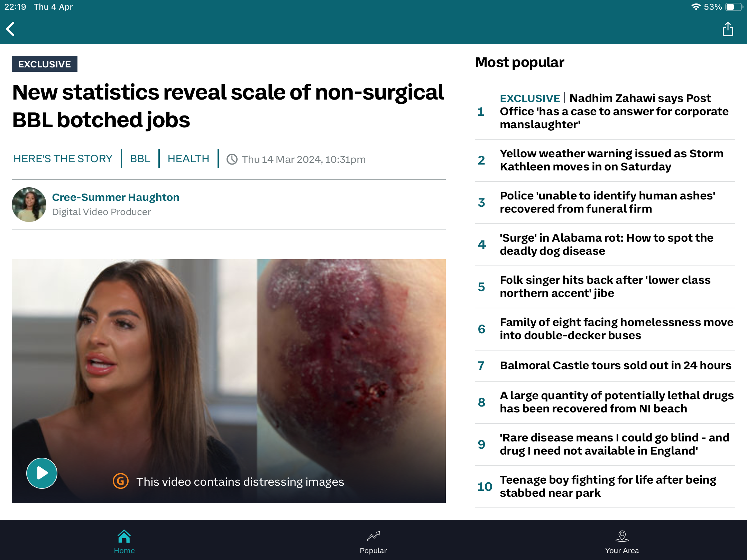The image size is (747, 560).
Task: Tap the back arrow icon
Action: click(x=11, y=29)
